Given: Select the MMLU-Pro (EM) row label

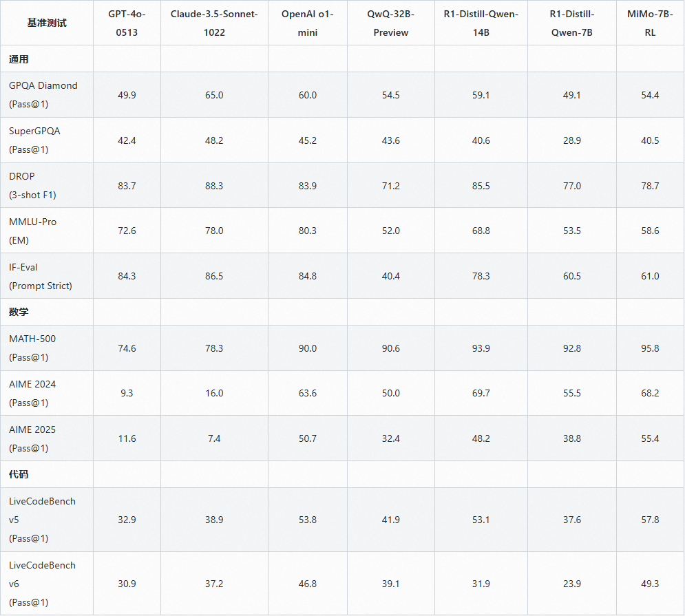Looking at the screenshot, I should tap(33, 231).
